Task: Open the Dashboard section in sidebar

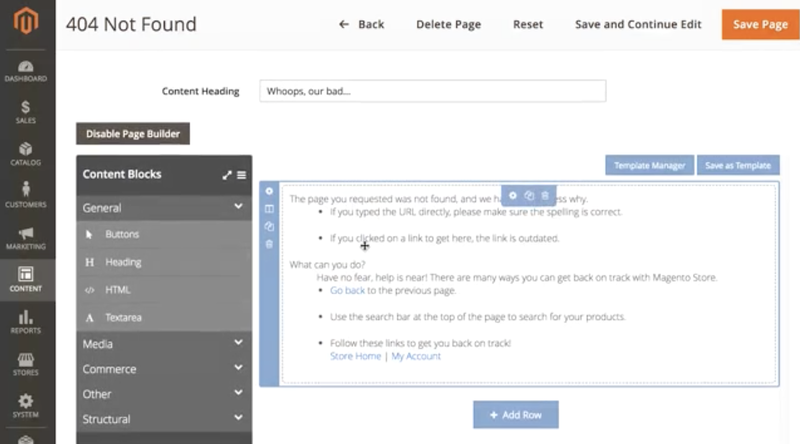Action: [26, 71]
